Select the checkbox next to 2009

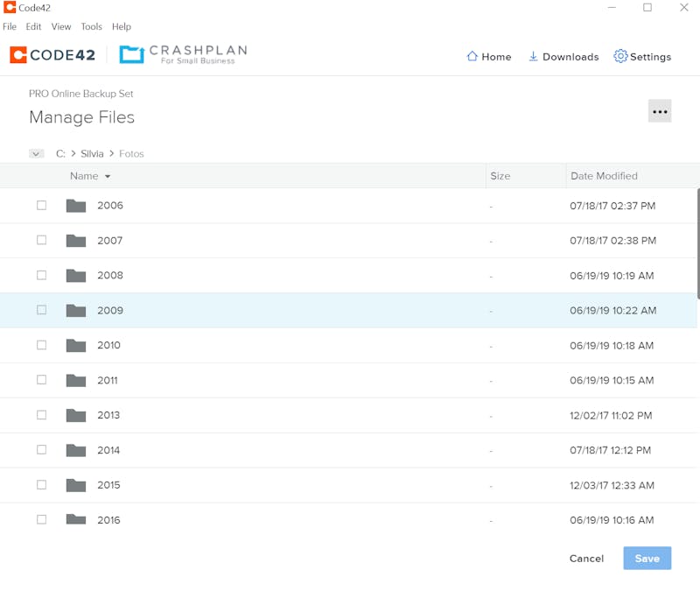(41, 310)
